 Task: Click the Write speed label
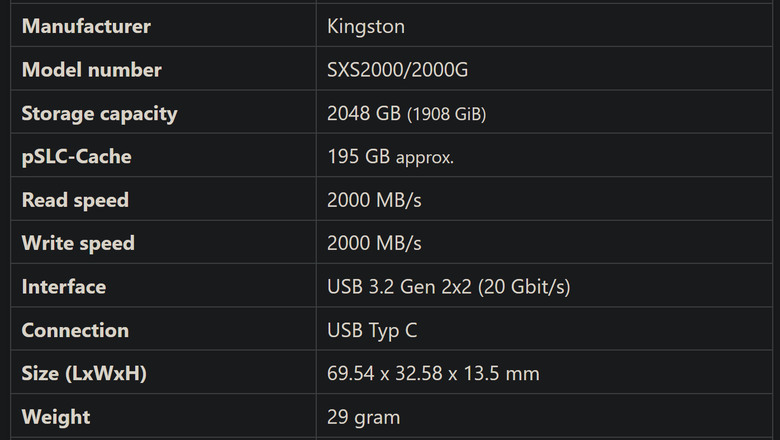coord(78,244)
